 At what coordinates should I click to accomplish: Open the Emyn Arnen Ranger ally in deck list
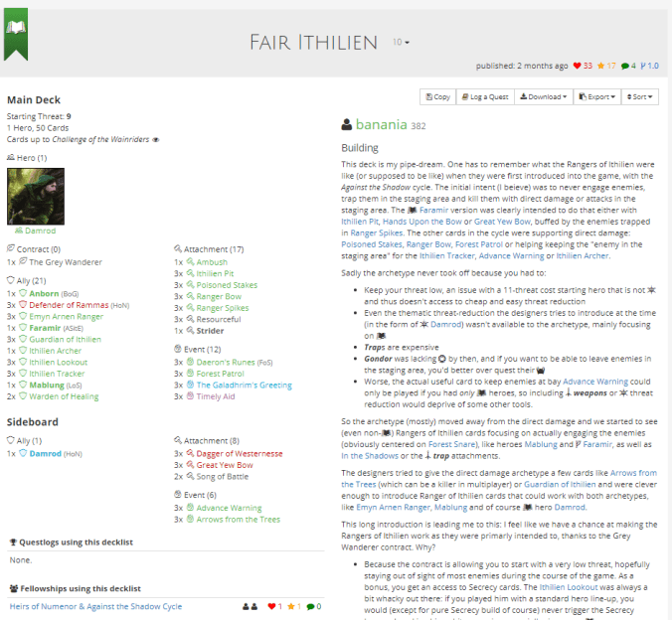pyautogui.click(x=66, y=317)
